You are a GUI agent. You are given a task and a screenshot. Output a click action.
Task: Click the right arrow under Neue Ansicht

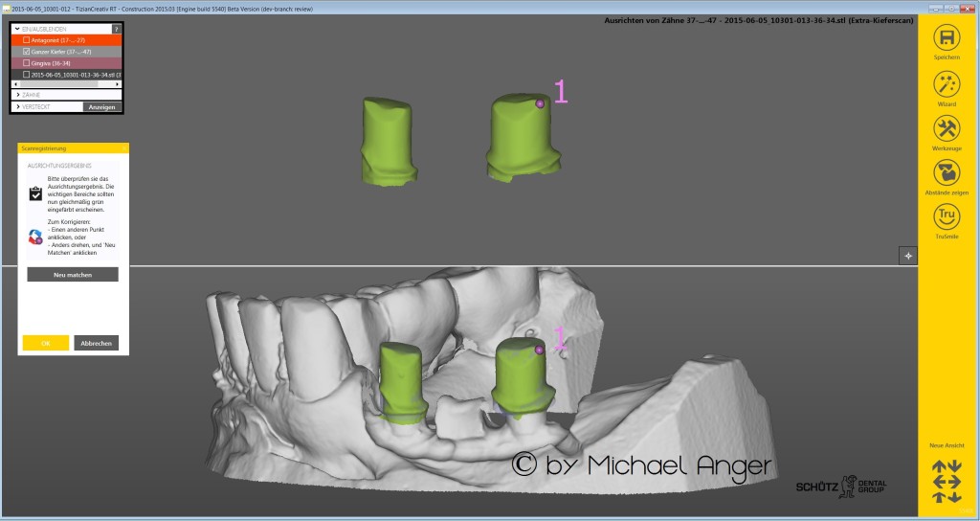pyautogui.click(x=954, y=482)
